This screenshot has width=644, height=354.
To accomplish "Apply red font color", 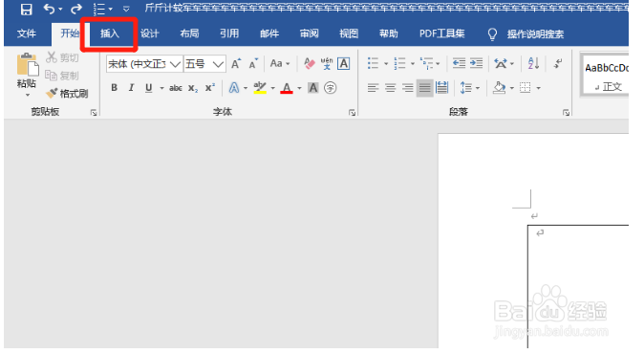I will 287,88.
